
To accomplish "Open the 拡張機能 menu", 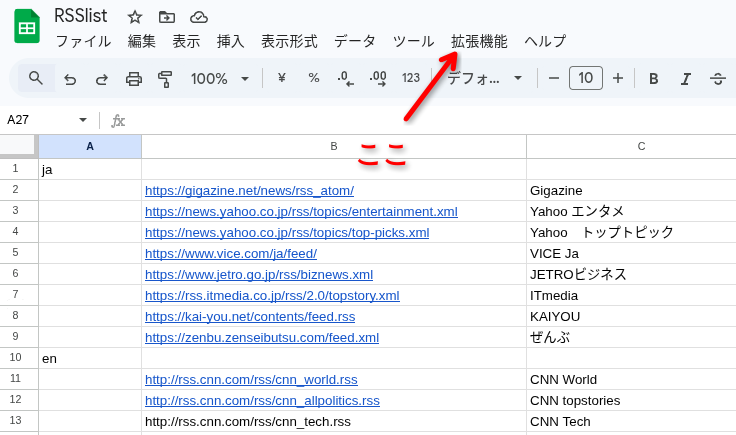I will [x=479, y=41].
